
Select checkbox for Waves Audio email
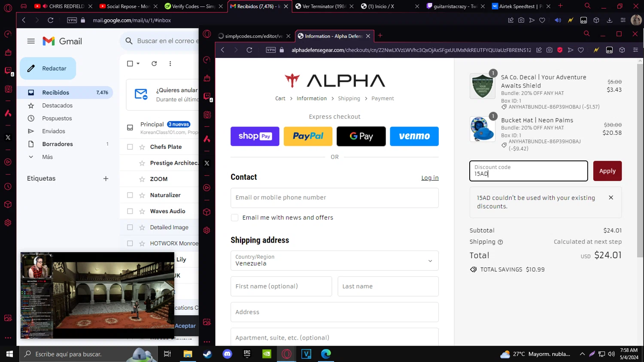[x=130, y=211]
